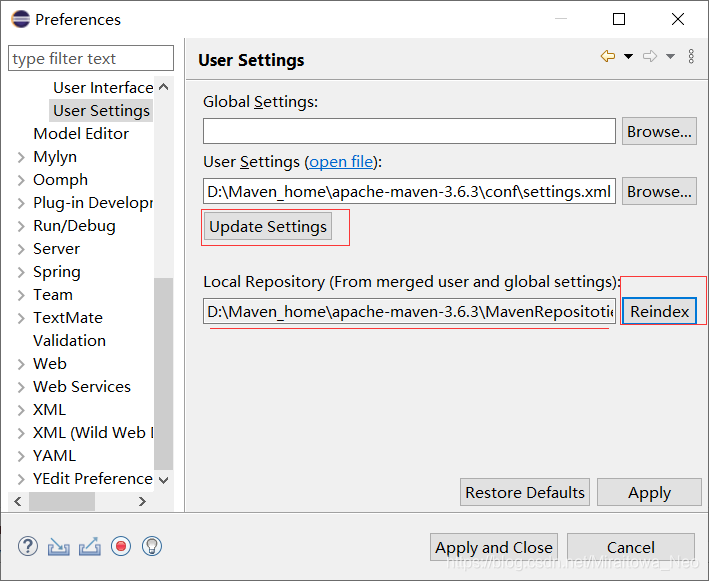The image size is (709, 581).
Task: Click the tree's vertical scrollbar thumb
Action: 164,374
